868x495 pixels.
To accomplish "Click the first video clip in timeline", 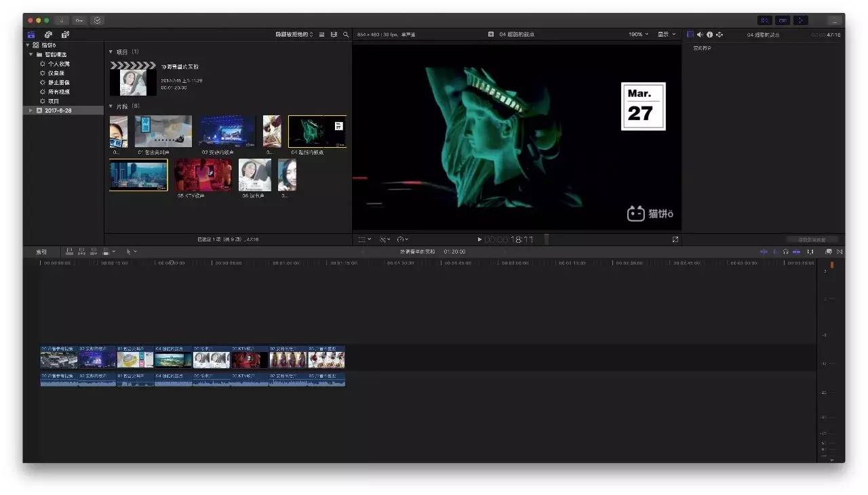I will pos(59,357).
